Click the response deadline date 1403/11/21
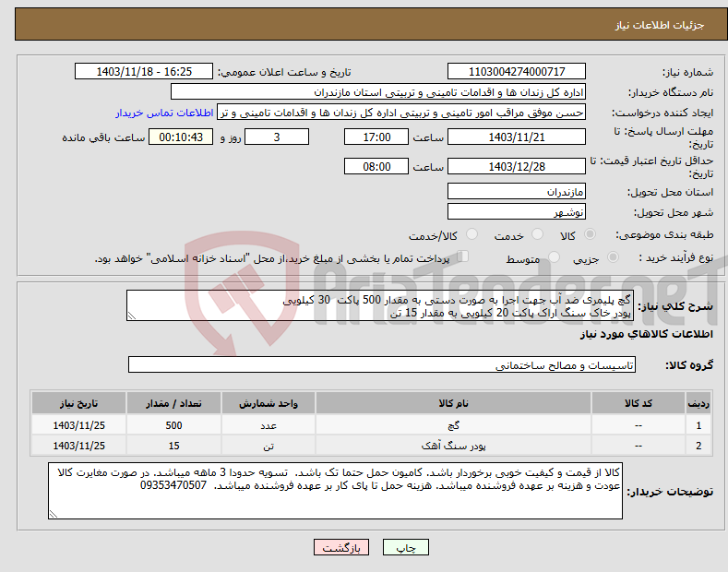Viewport: 728px width, 572px height. pyautogui.click(x=517, y=137)
